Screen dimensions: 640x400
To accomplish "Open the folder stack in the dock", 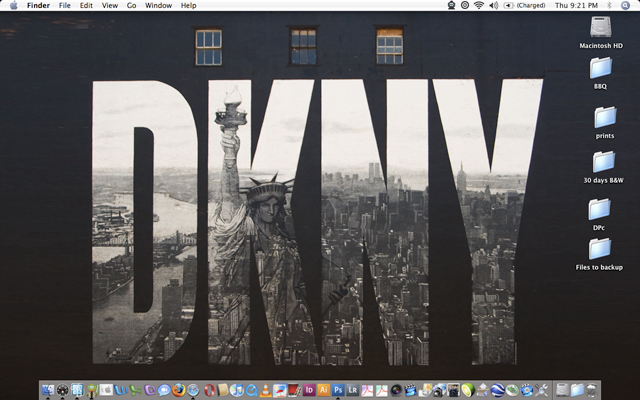I will coord(577,391).
